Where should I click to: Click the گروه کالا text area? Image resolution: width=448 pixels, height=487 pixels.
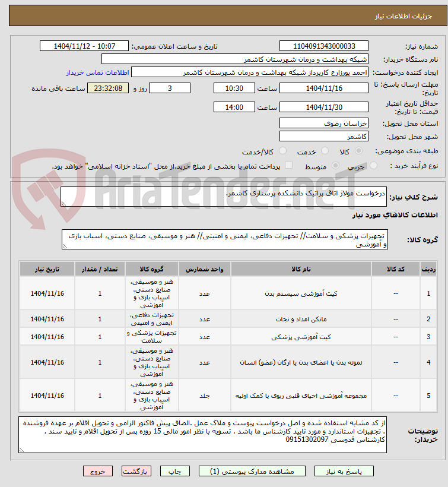(225, 239)
